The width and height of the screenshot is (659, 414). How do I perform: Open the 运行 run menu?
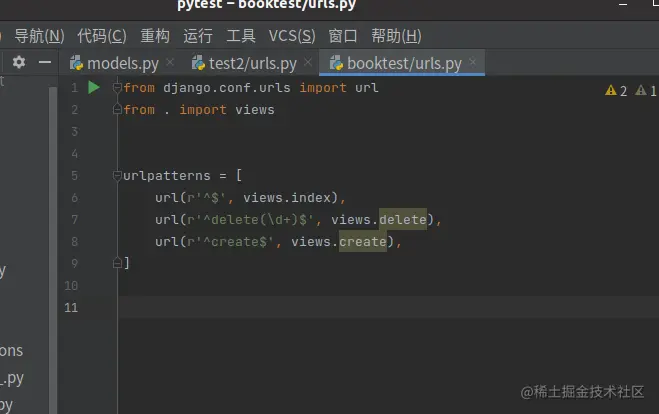click(198, 36)
